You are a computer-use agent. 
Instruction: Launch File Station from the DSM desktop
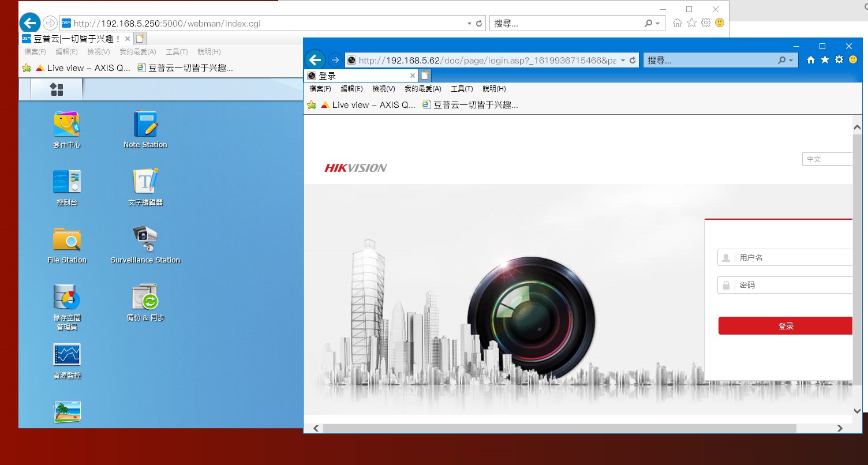tap(67, 239)
